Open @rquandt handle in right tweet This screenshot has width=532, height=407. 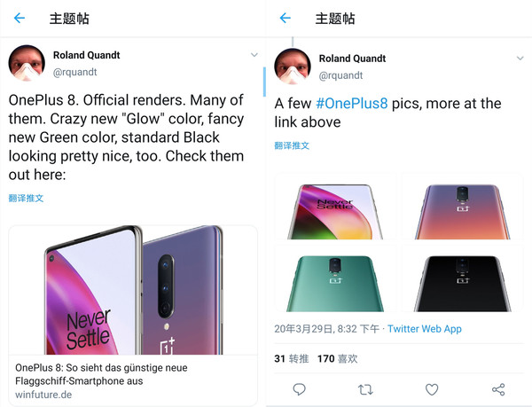(340, 75)
